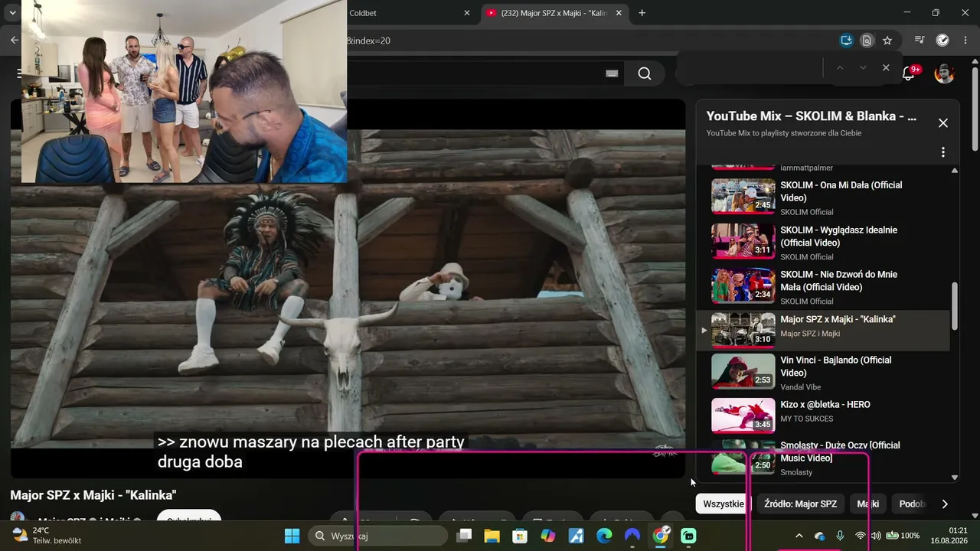The width and height of the screenshot is (980, 551).
Task: Close the YouTube Mix playlist panel
Action: tap(943, 123)
